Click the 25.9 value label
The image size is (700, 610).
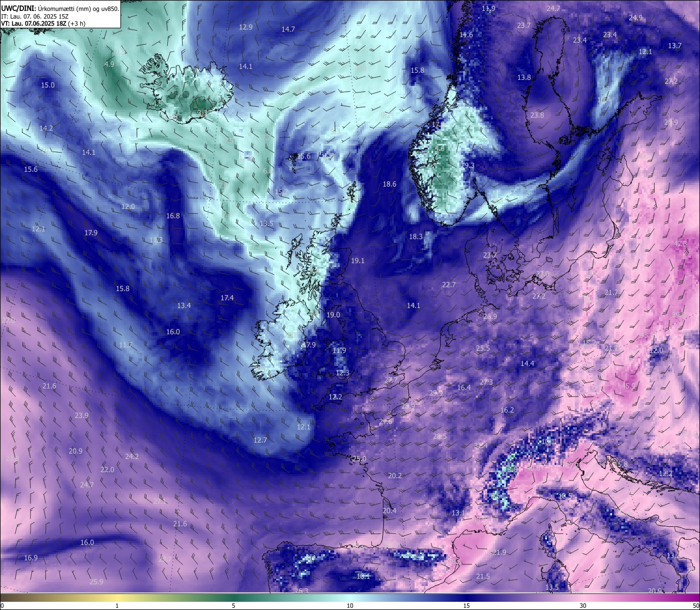[x=96, y=582]
